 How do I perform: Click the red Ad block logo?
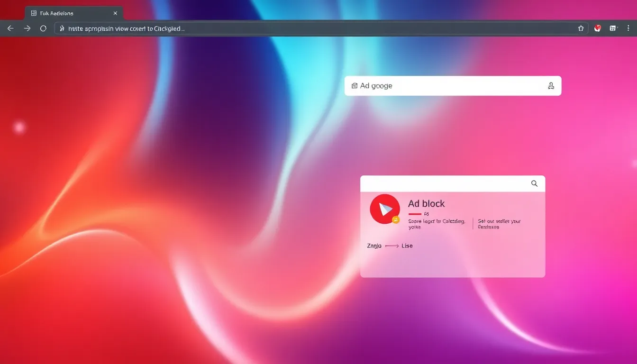(384, 209)
